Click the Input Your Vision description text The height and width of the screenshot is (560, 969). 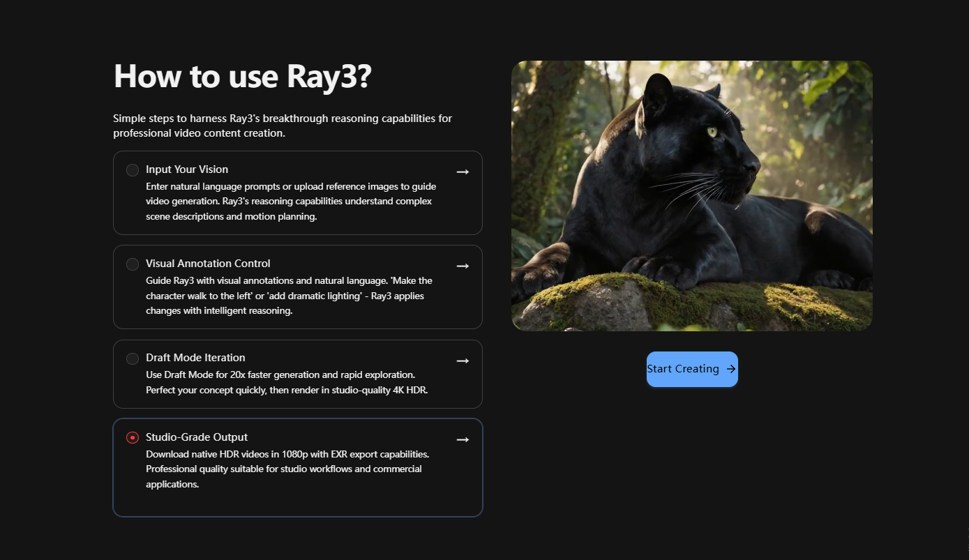coord(290,202)
